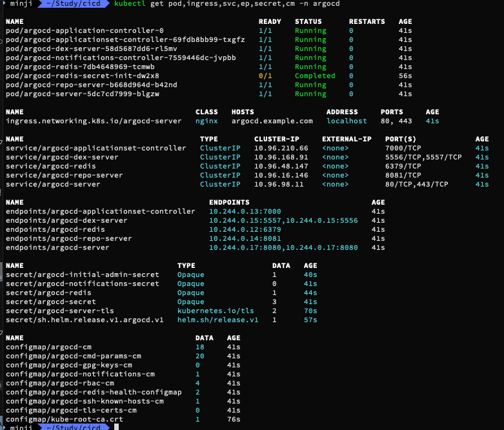Click cluster IP 10.96.210.66
Screen dimensions: 504x430
point(281,148)
